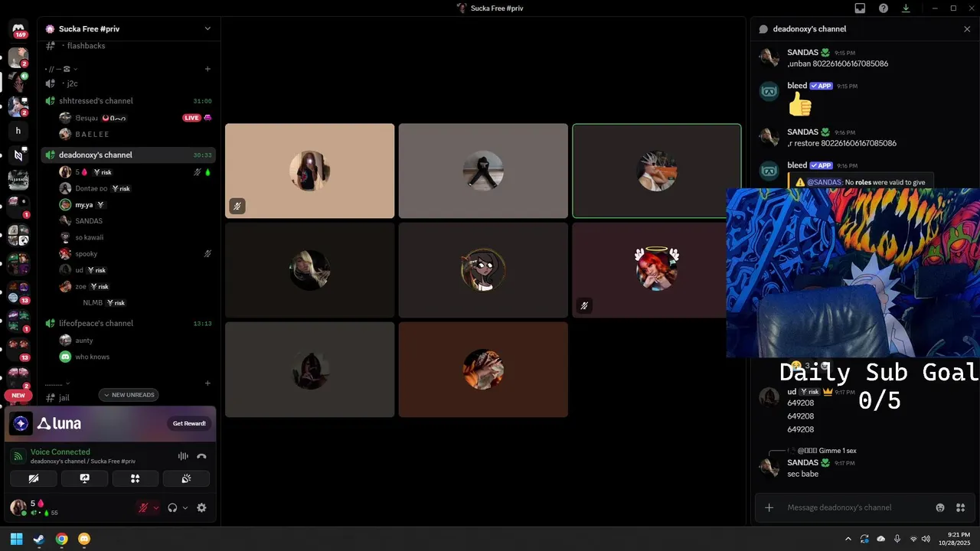Select video tile with red-haired halo avatar
Image resolution: width=980 pixels, height=551 pixels.
[656, 269]
